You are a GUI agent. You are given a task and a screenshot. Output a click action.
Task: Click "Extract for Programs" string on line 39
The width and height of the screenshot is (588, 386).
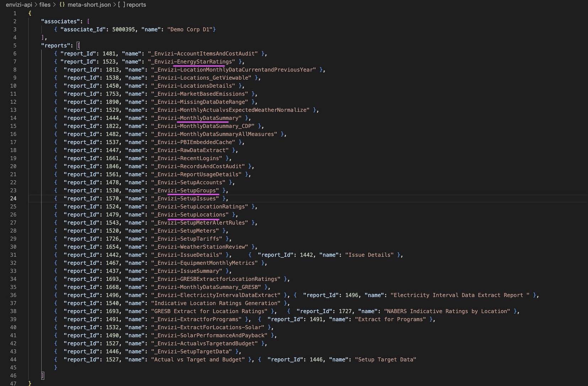(390, 319)
